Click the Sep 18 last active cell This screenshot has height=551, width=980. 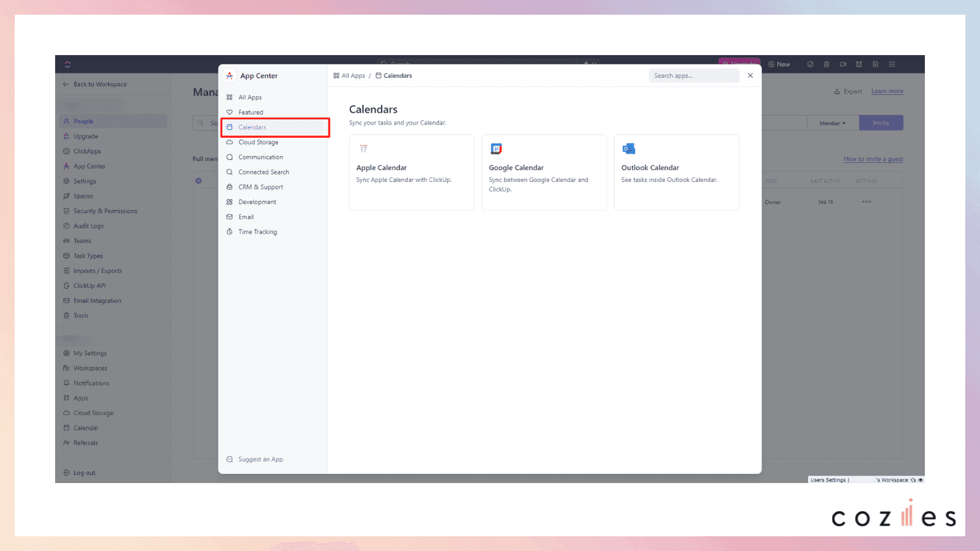826,202
